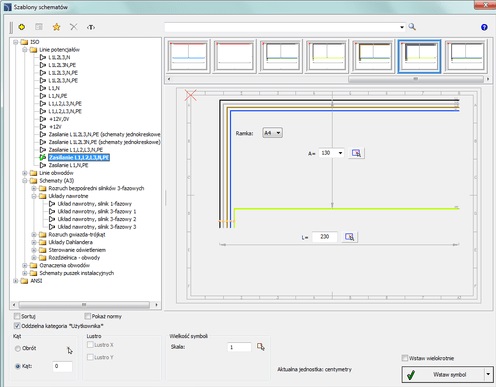
Task: Enable Wstaw wielokrotnie checkbox
Action: (405, 358)
